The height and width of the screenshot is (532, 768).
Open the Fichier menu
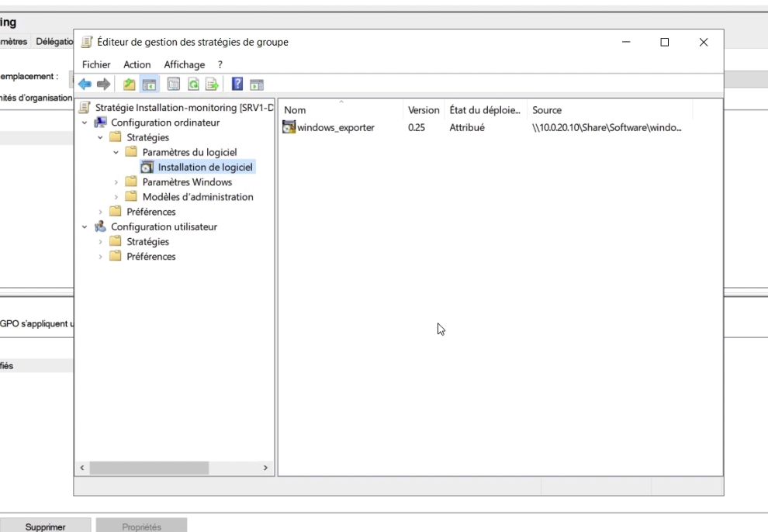coord(96,64)
